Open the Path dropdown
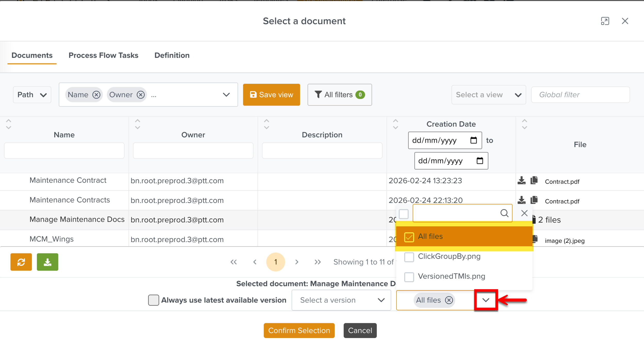 pyautogui.click(x=32, y=95)
